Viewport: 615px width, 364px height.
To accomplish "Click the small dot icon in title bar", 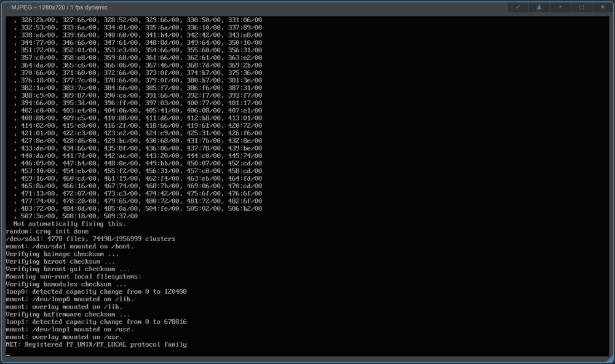I will (x=560, y=7).
